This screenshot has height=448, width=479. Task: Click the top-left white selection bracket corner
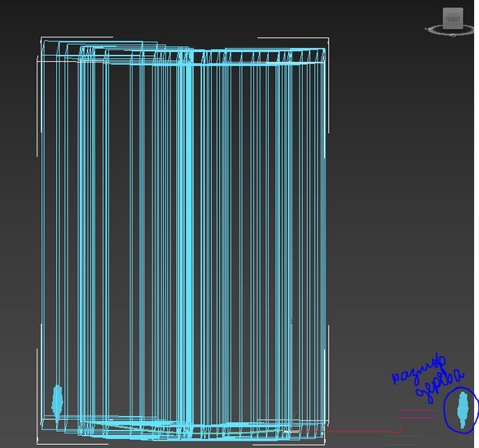click(41, 38)
